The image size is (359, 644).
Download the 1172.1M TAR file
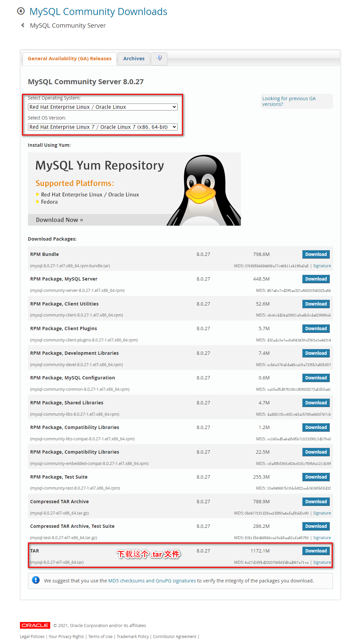316,551
